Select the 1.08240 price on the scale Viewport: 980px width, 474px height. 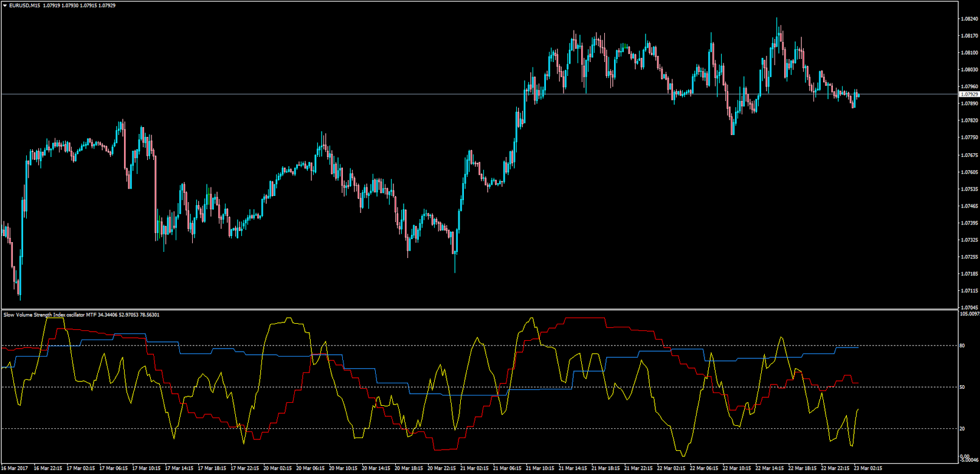(x=969, y=19)
